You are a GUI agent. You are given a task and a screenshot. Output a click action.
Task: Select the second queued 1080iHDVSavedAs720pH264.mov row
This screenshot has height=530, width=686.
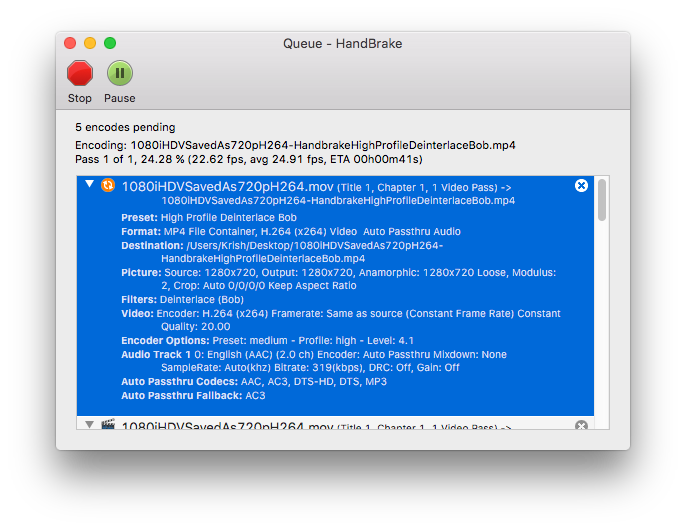point(335,424)
